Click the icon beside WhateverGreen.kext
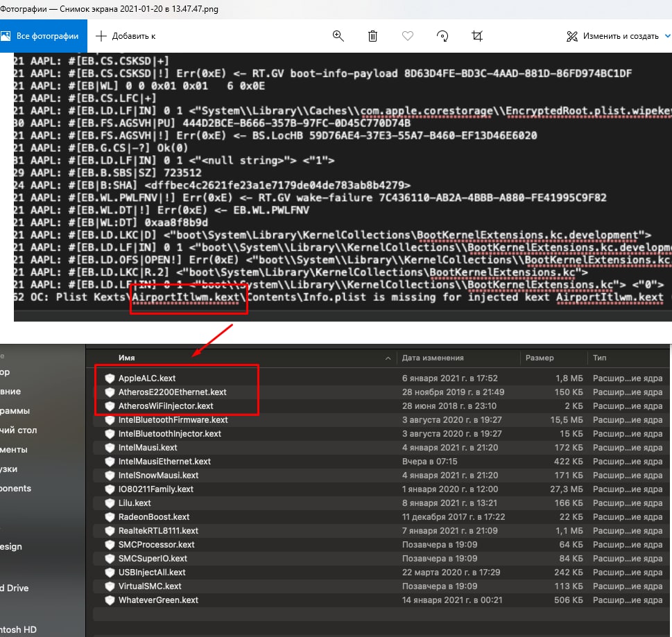This screenshot has height=637, width=672. point(110,600)
